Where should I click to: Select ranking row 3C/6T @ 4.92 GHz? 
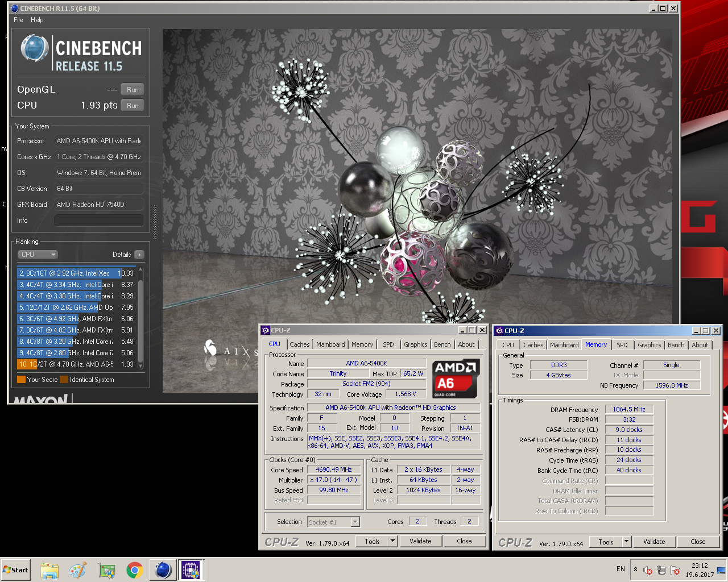point(76,319)
